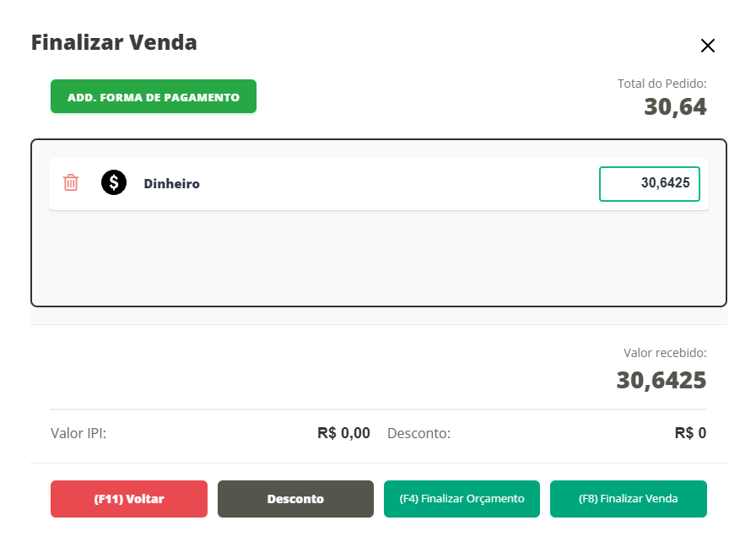
Task: Delete the Dinheiro payment with trash icon
Action: 71,182
